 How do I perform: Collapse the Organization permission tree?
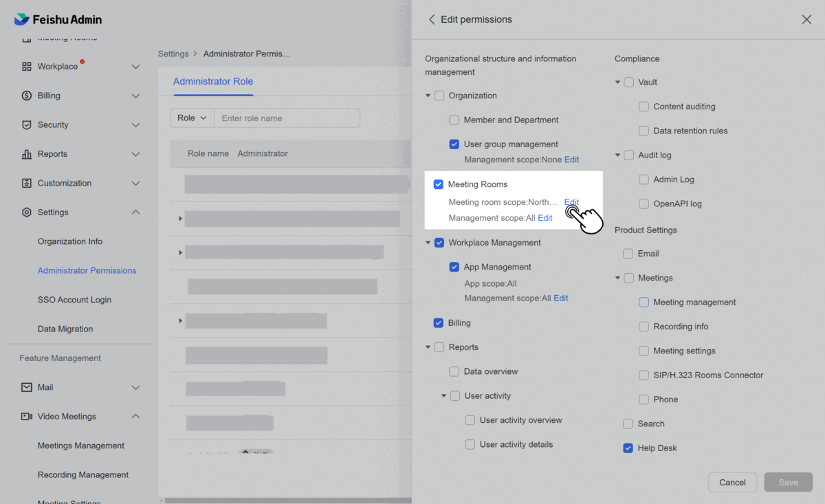click(428, 96)
